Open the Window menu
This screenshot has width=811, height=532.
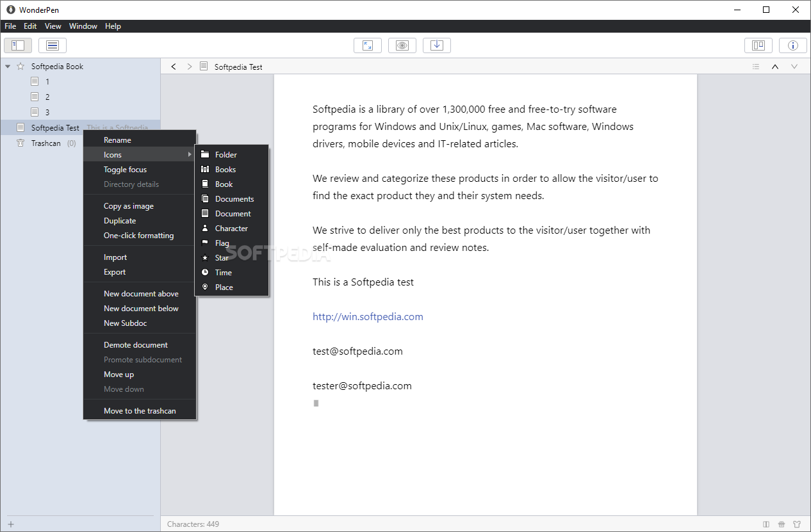(x=83, y=26)
